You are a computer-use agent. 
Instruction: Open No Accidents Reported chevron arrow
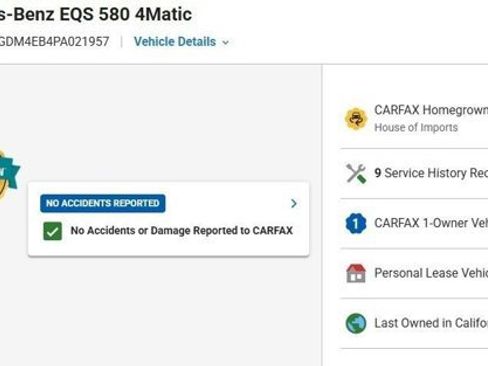[x=294, y=203]
